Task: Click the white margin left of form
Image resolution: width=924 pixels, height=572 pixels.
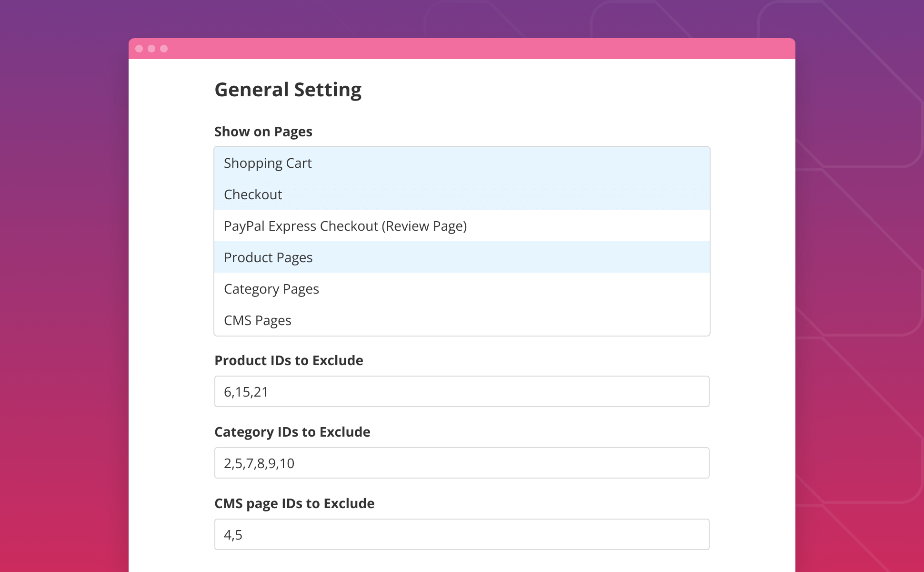Action: [x=171, y=286]
